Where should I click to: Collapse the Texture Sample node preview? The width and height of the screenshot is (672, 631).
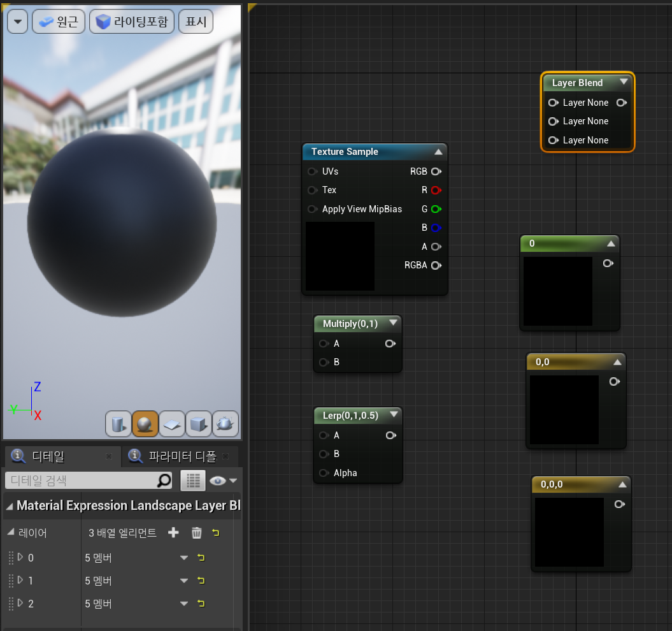click(438, 152)
